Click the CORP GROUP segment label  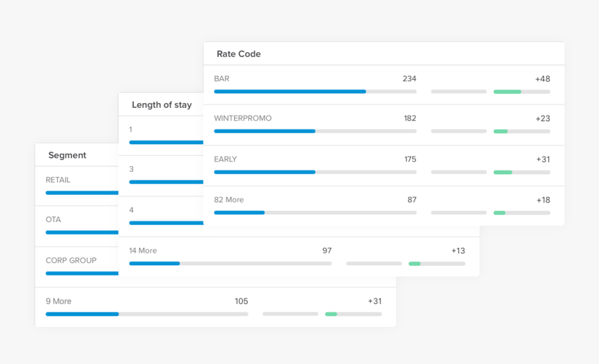pyautogui.click(x=71, y=260)
